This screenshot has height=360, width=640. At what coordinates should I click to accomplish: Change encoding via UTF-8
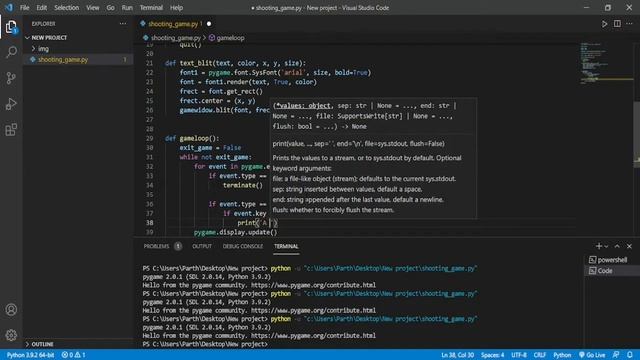click(519, 355)
